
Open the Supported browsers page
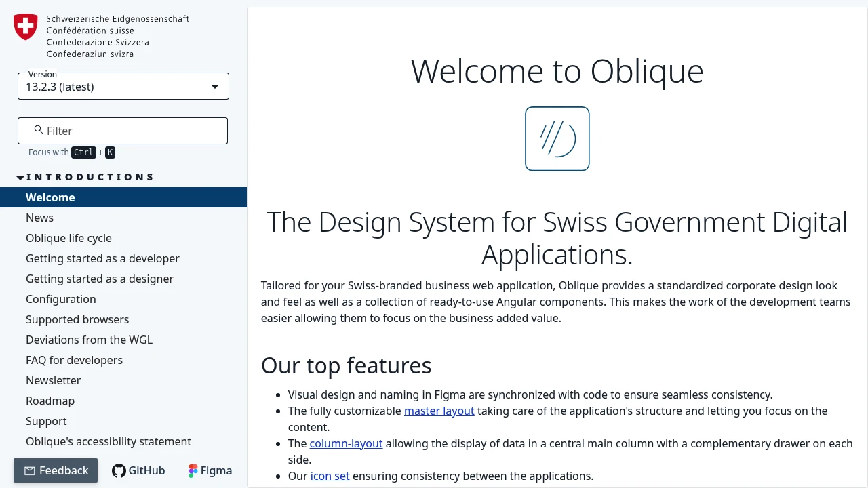click(x=77, y=319)
